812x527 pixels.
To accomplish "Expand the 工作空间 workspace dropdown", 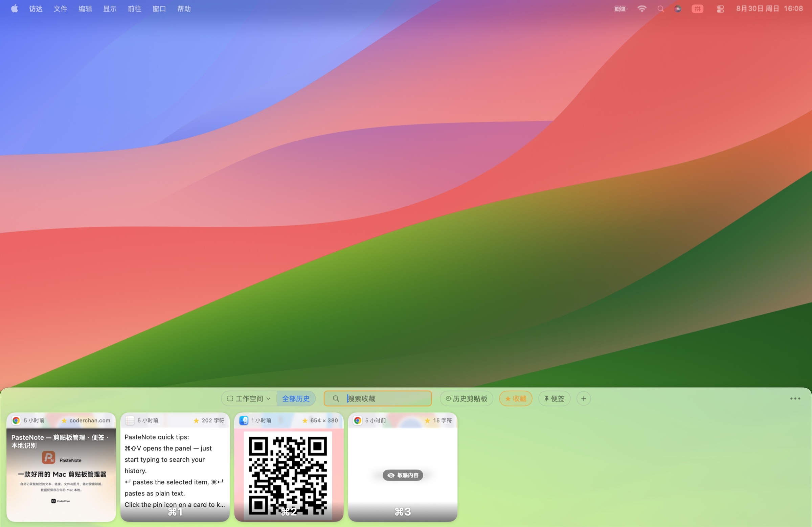I will [x=249, y=398].
